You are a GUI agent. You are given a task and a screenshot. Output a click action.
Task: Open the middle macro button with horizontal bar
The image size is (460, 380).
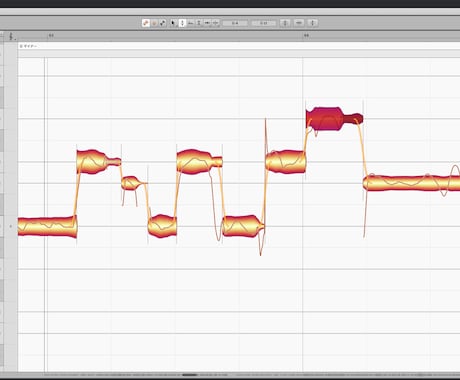(x=299, y=23)
